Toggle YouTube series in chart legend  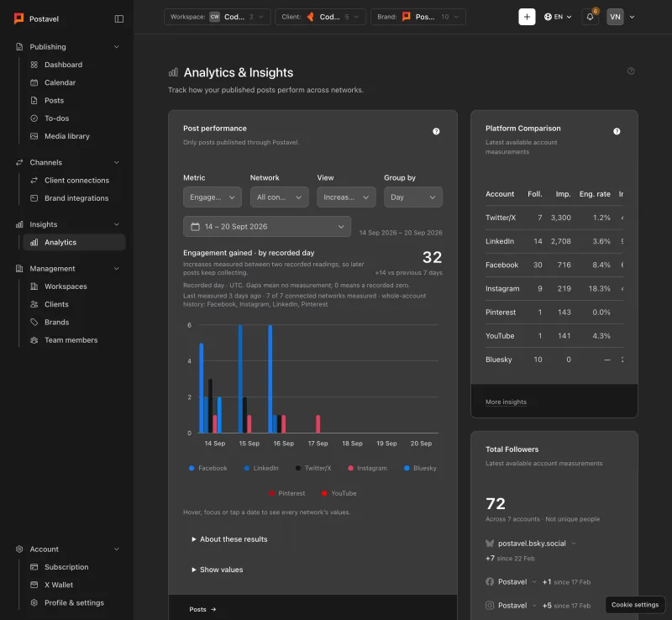pyautogui.click(x=339, y=493)
